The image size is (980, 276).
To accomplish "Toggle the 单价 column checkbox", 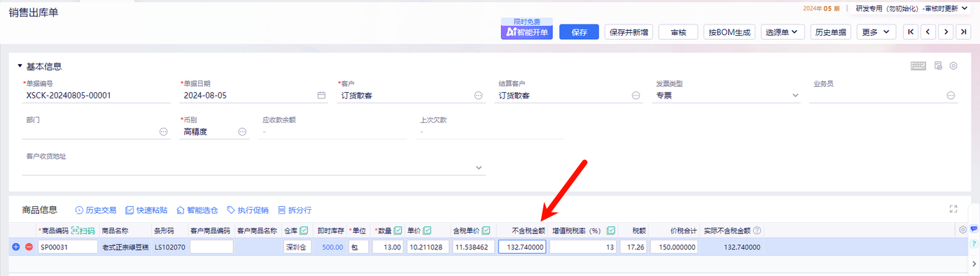I will 427,231.
